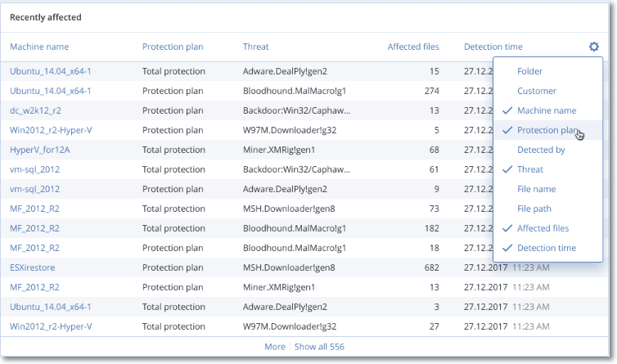Open Show all 556 link
This screenshot has height=364, width=617.
319,347
